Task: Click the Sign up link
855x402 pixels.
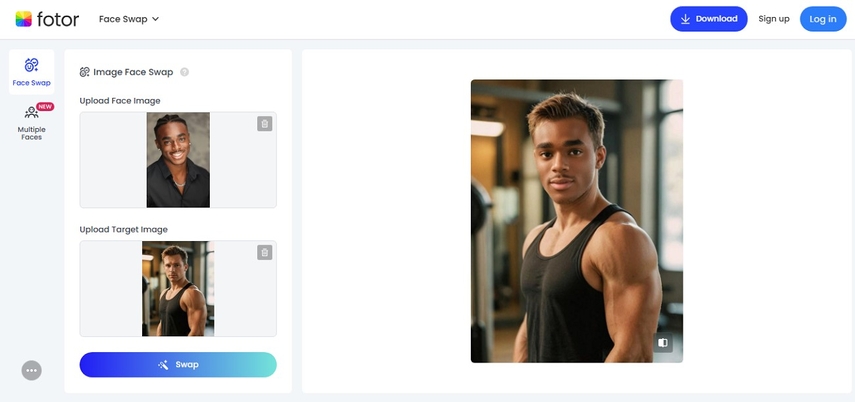Action: [x=773, y=19]
